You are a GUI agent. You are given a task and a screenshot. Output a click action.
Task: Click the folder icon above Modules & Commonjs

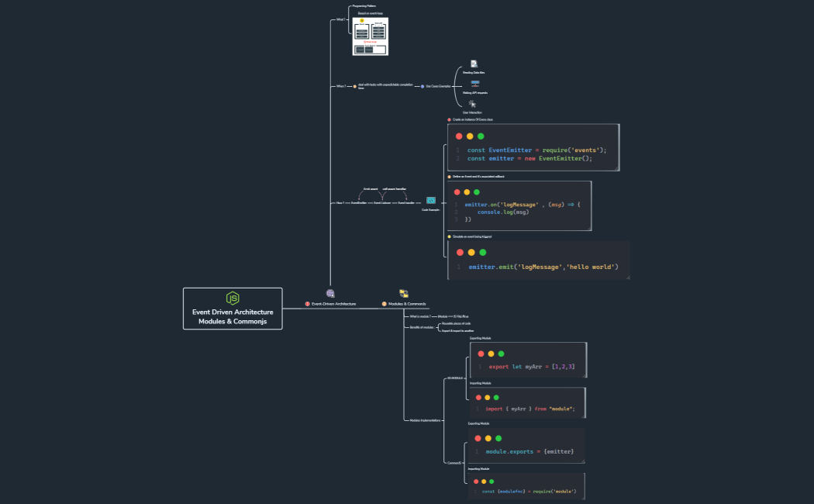tap(404, 293)
